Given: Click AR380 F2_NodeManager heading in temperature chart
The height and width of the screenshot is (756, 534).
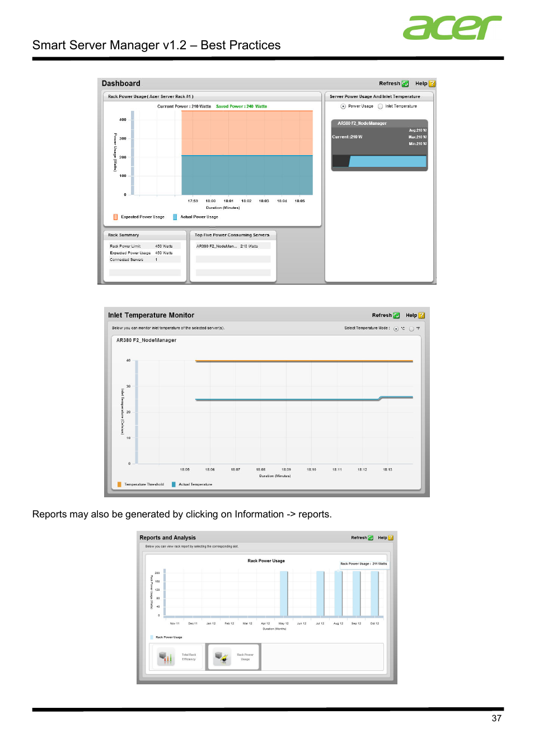Looking at the screenshot, I should (x=146, y=340).
